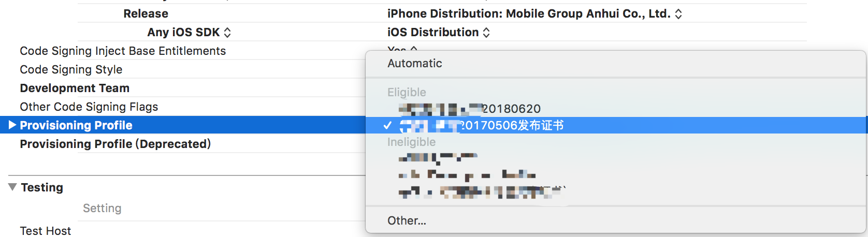Select the Test Host setting row
Image resolution: width=868 pixels, height=237 pixels.
pyautogui.click(x=46, y=231)
